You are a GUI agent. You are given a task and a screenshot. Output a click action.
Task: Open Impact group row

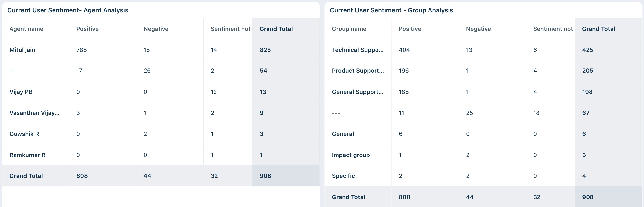coord(483,155)
